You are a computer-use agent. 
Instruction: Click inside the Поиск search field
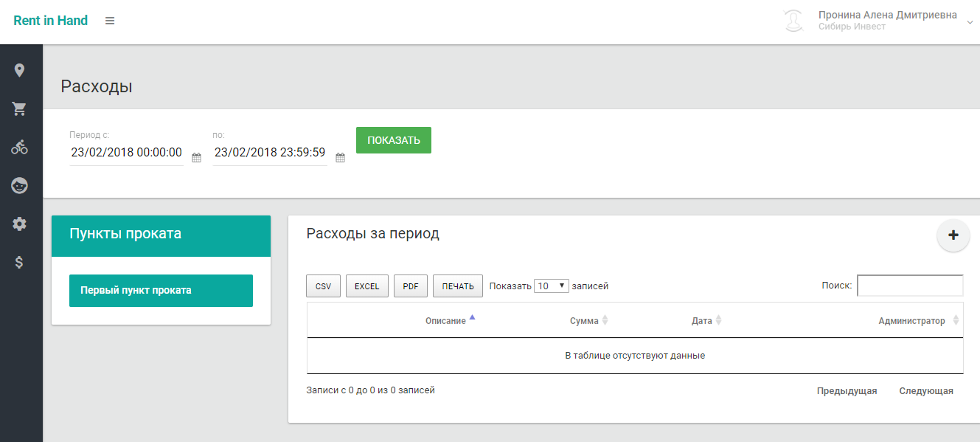pyautogui.click(x=909, y=286)
